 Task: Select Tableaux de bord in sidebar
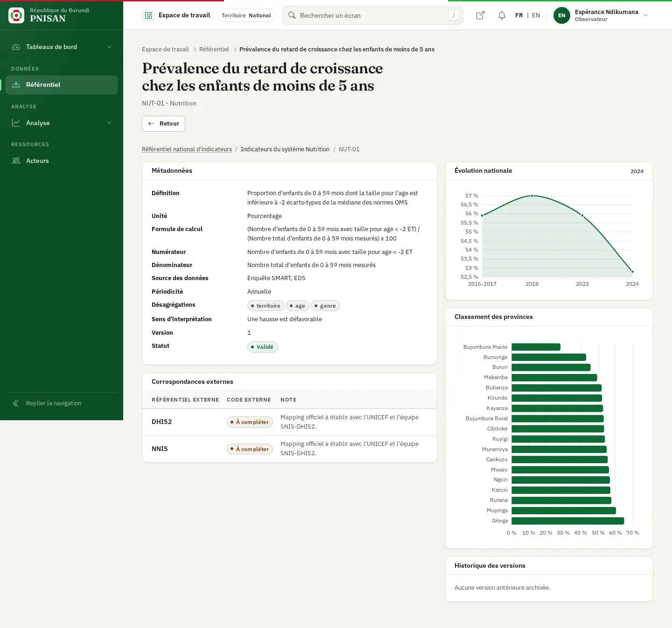click(x=62, y=47)
